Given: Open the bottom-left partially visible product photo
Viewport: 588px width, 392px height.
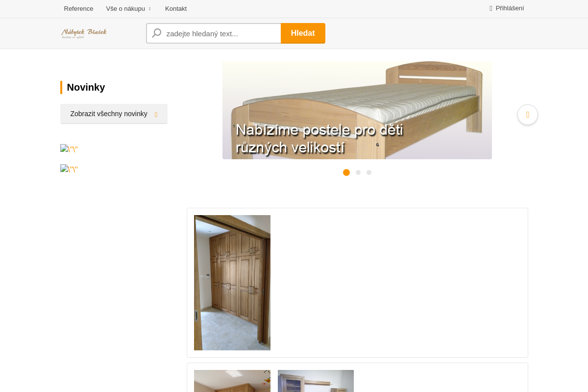Looking at the screenshot, I should click(232, 381).
